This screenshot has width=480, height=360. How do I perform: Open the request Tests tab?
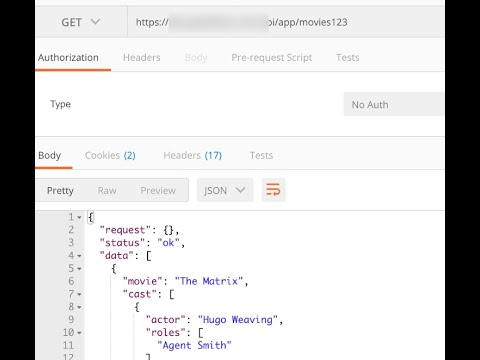point(348,58)
